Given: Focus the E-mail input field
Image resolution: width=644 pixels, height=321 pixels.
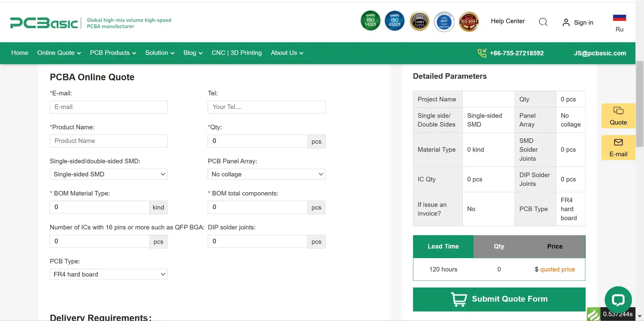Looking at the screenshot, I should click(108, 107).
